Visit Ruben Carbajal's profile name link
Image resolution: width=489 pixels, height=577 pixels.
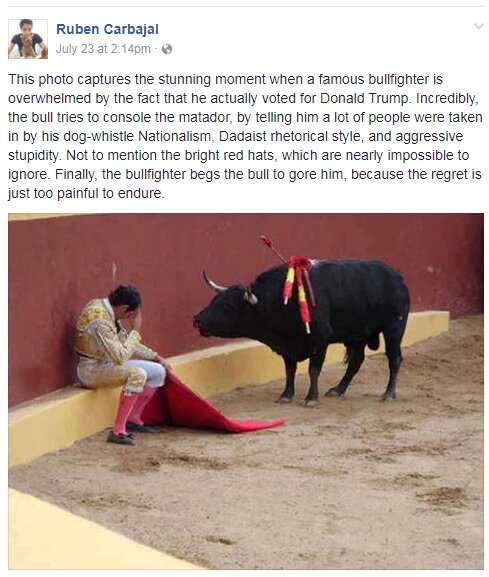[x=107, y=29]
